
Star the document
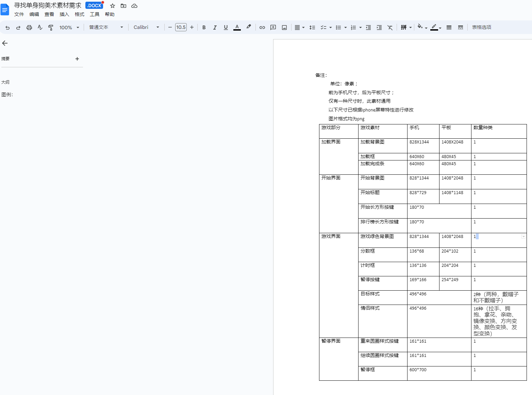click(x=113, y=6)
